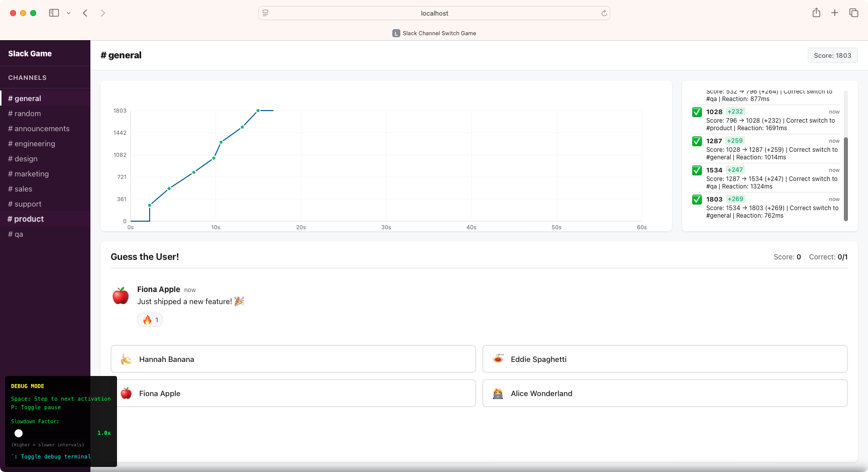Open the sidebar options dropdown chevron
The image size is (868, 472).
69,13
